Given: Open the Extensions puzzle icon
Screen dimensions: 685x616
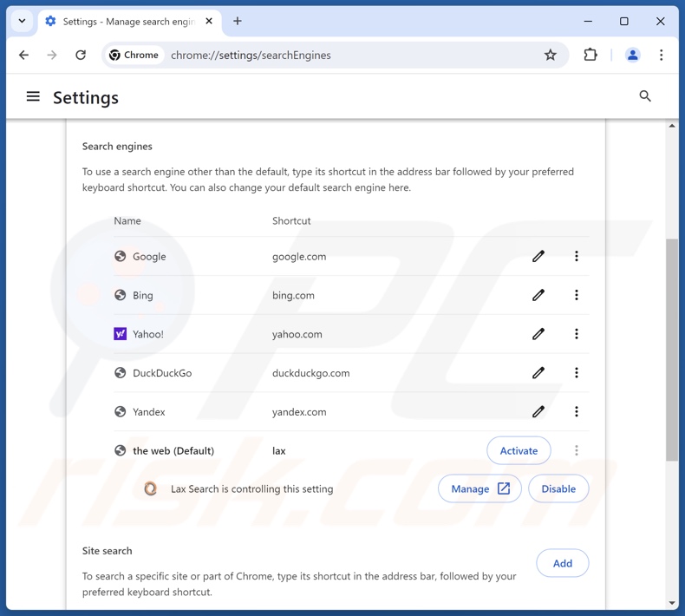Looking at the screenshot, I should pos(590,56).
